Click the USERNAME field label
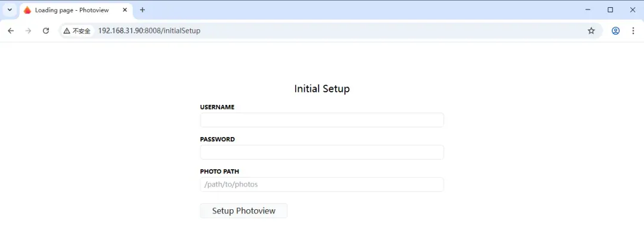 [217, 107]
